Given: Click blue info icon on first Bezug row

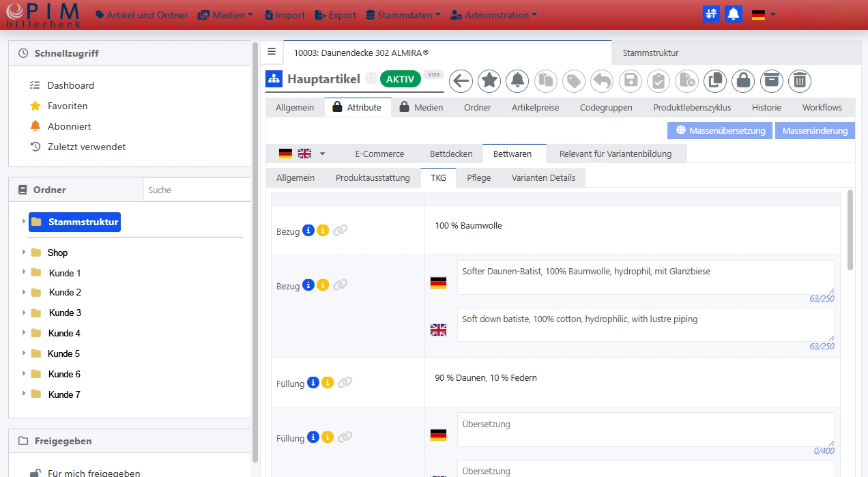Looking at the screenshot, I should 308,231.
